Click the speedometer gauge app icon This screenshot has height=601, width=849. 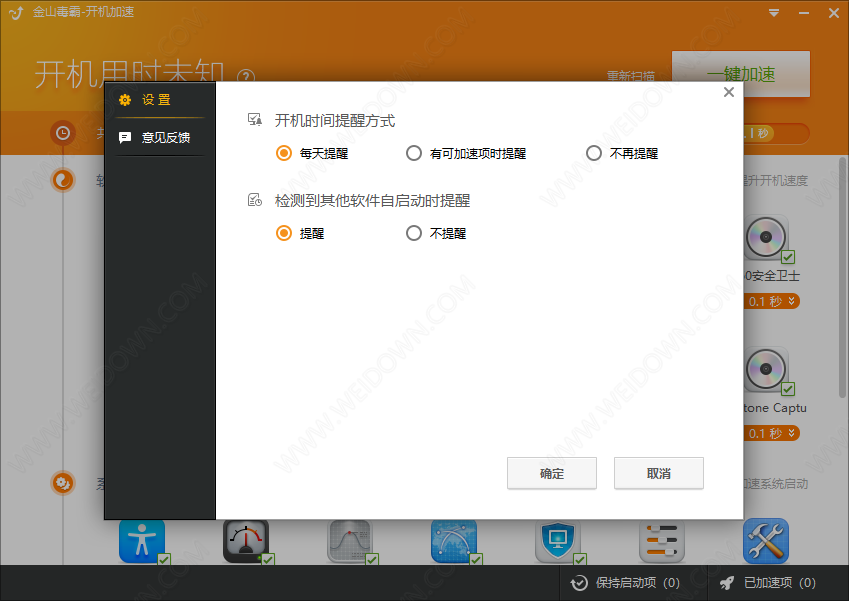coord(246,541)
